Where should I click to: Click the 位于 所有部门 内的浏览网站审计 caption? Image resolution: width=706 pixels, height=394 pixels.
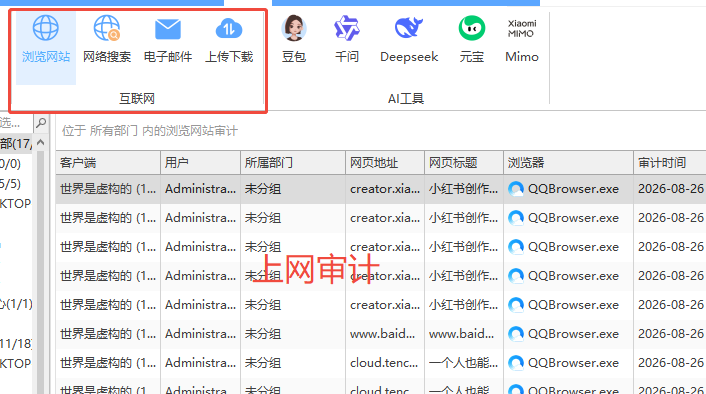coord(150,131)
